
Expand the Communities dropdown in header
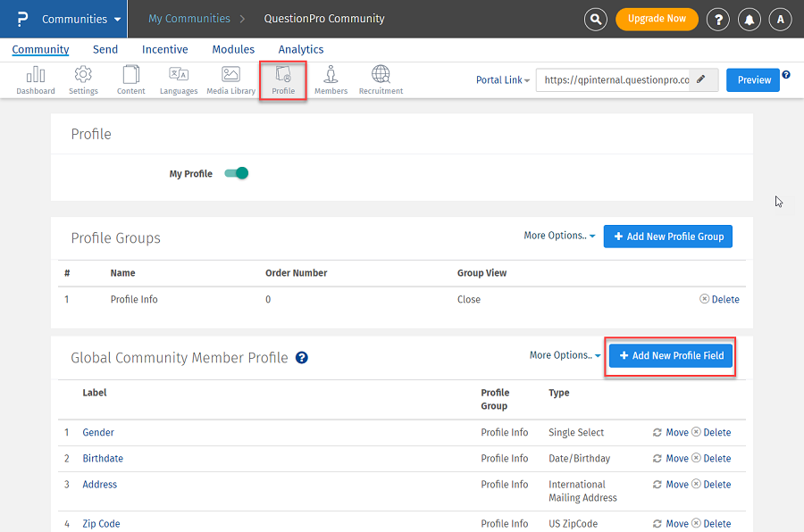81,19
